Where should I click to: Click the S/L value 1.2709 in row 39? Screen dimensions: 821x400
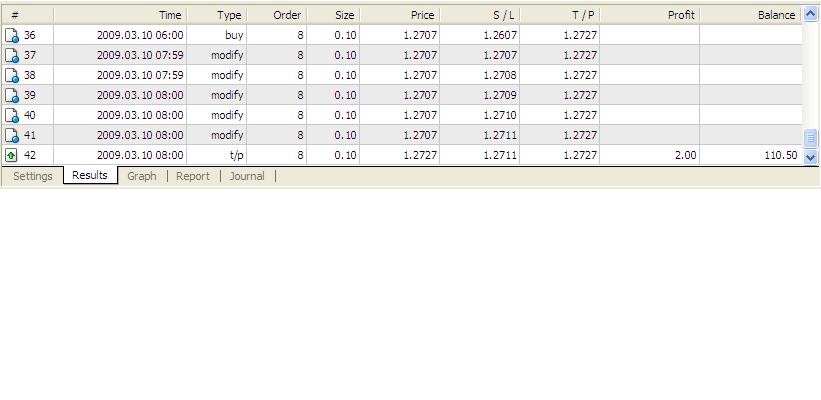500,95
